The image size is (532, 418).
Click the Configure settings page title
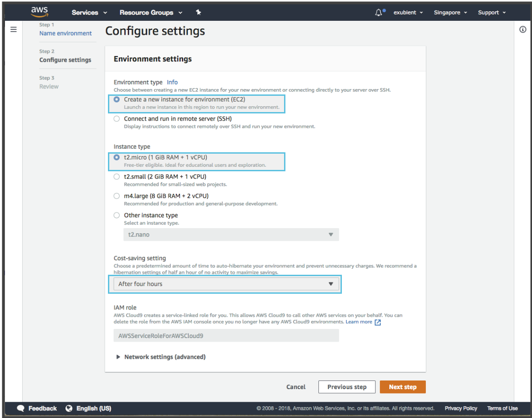pyautogui.click(x=155, y=31)
